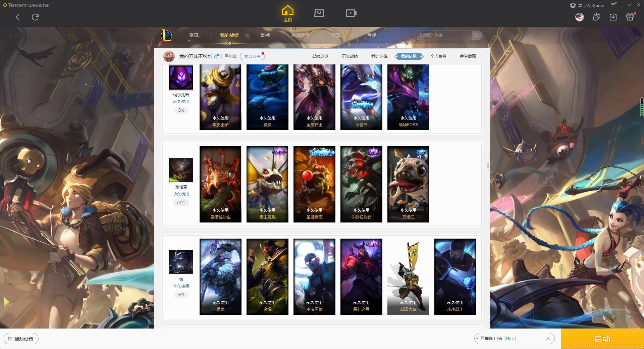The image size is (644, 349).
Task: Click the 慎 champion portrait
Action: pyautogui.click(x=181, y=262)
